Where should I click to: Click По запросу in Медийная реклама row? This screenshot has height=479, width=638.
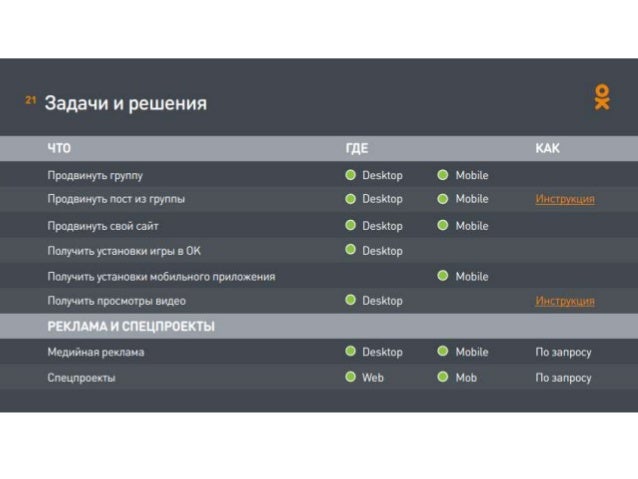563,352
